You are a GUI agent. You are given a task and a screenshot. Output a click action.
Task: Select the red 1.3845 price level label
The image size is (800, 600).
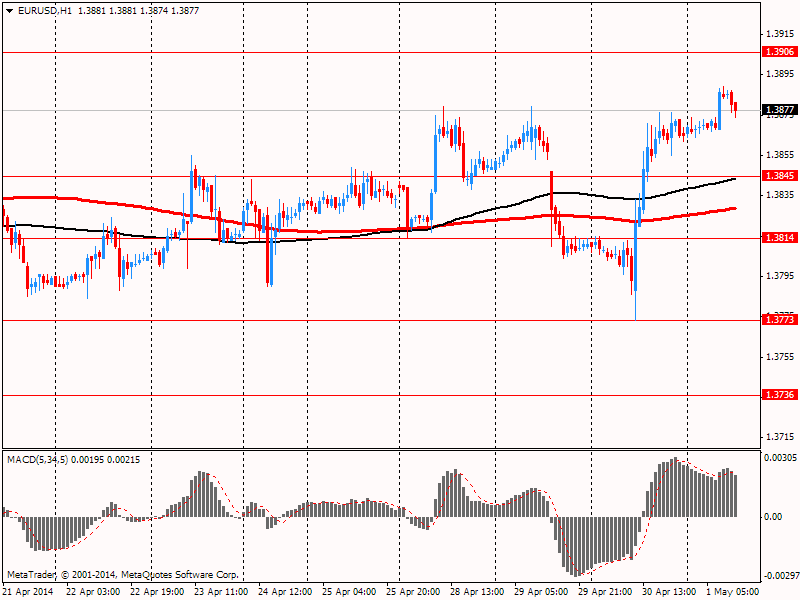coord(779,176)
